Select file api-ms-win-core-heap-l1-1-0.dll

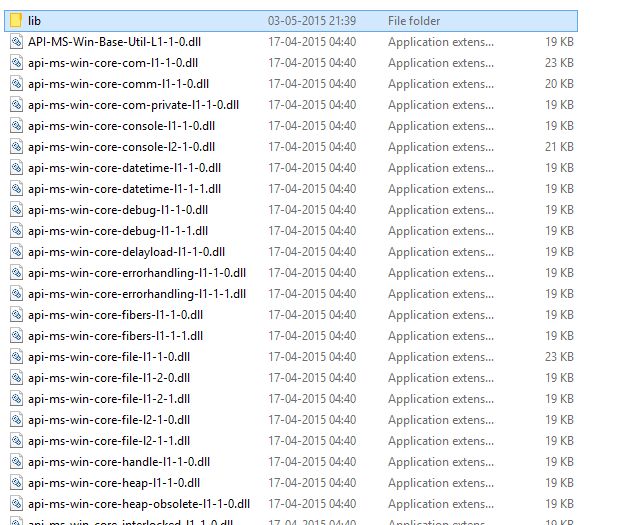[114, 483]
